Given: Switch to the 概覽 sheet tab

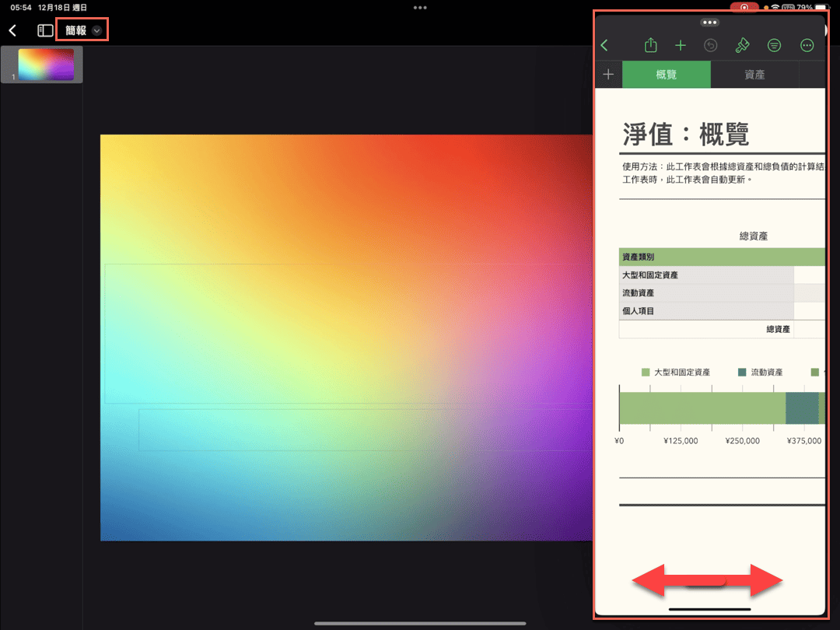Looking at the screenshot, I should pos(667,75).
